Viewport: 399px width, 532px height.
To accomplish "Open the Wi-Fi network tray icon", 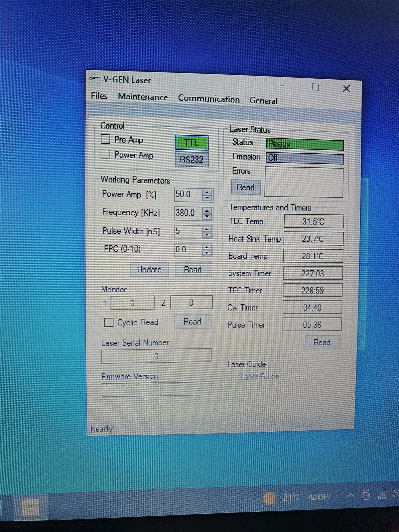I will point(382,495).
